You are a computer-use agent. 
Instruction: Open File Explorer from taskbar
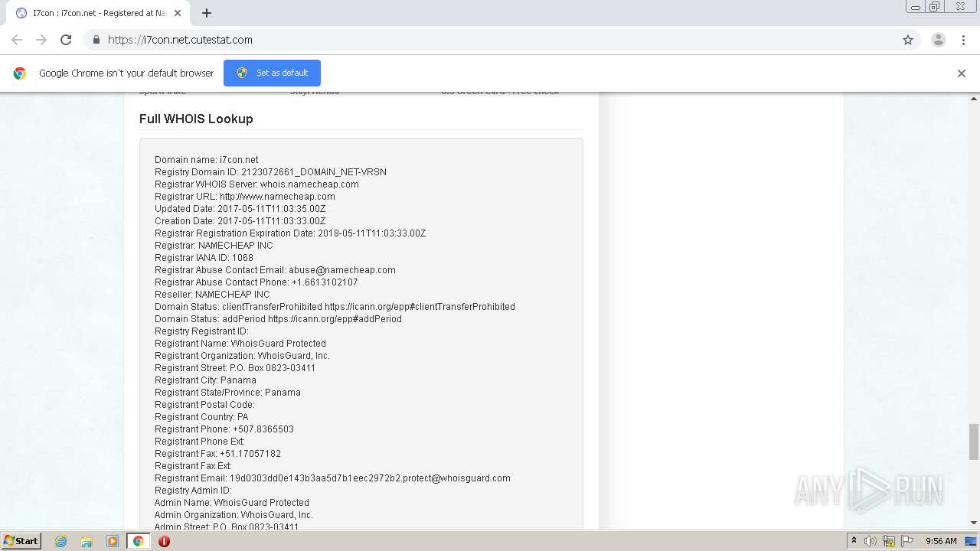pos(87,541)
